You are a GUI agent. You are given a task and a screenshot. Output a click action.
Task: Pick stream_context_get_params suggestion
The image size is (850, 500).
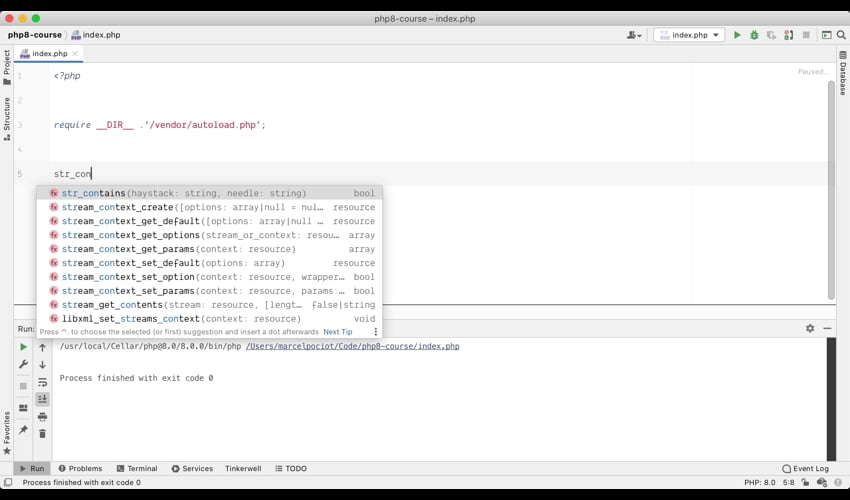click(x=209, y=249)
